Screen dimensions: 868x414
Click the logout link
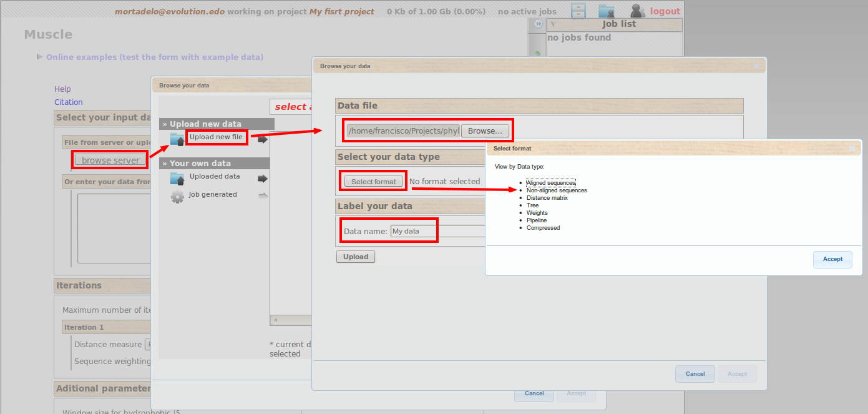click(665, 11)
